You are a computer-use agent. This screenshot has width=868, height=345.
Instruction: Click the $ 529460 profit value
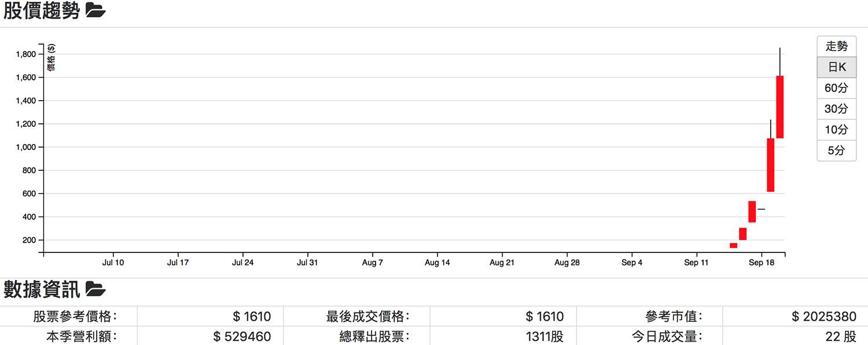[x=242, y=336]
